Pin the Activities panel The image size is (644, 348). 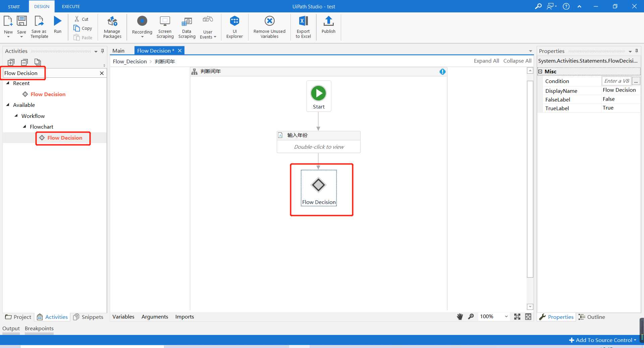[102, 51]
